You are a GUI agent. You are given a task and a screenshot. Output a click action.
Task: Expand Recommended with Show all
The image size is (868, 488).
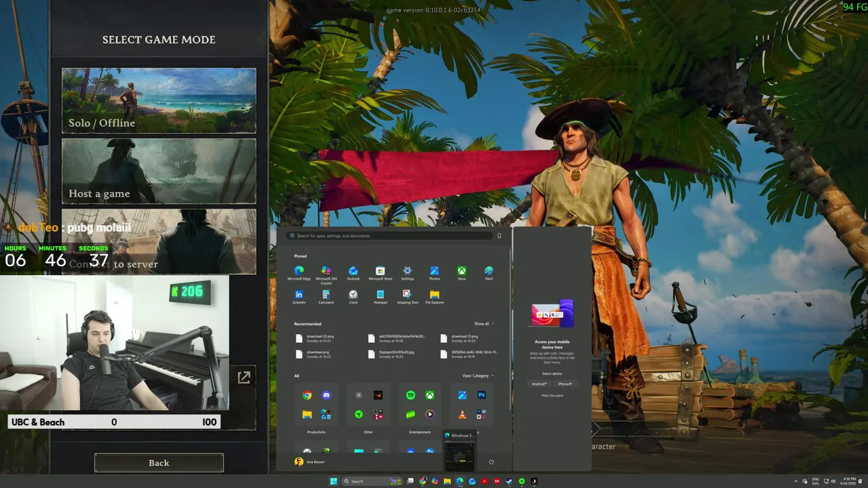click(484, 324)
